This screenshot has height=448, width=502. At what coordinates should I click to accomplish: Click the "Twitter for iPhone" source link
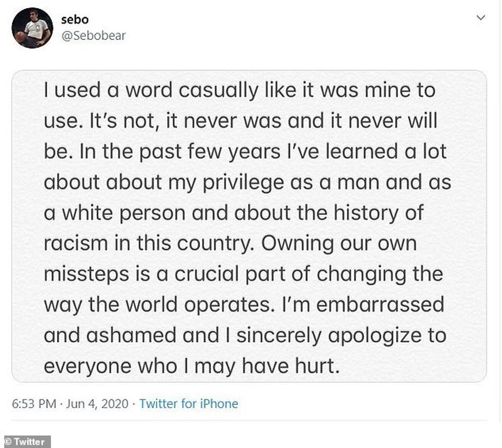(189, 403)
